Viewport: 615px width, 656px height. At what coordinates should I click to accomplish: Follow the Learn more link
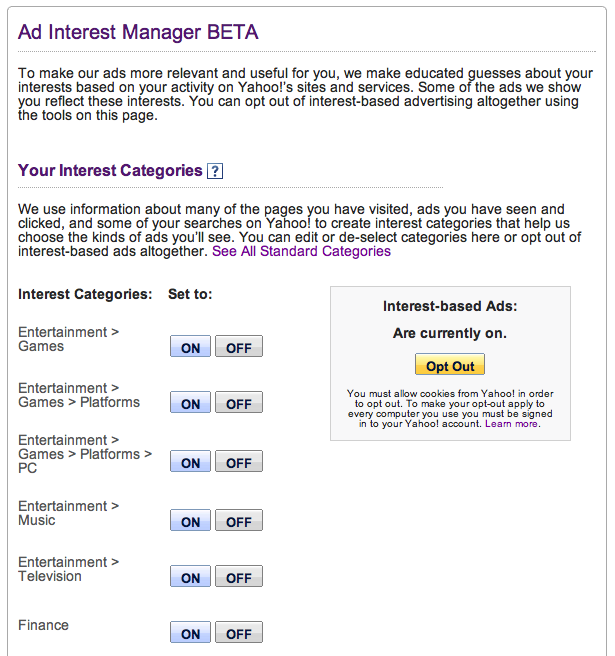tap(512, 424)
